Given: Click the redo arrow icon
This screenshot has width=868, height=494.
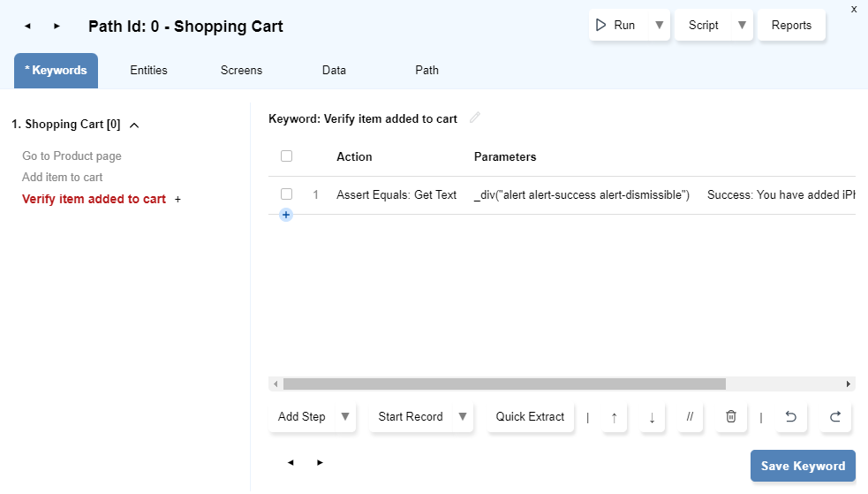Looking at the screenshot, I should click(x=834, y=417).
